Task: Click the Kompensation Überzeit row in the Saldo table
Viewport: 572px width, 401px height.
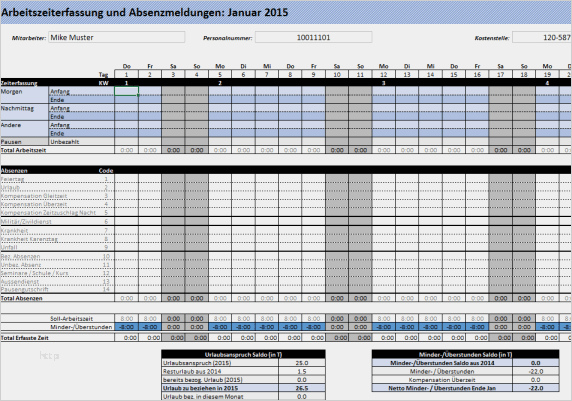Action: (465, 380)
